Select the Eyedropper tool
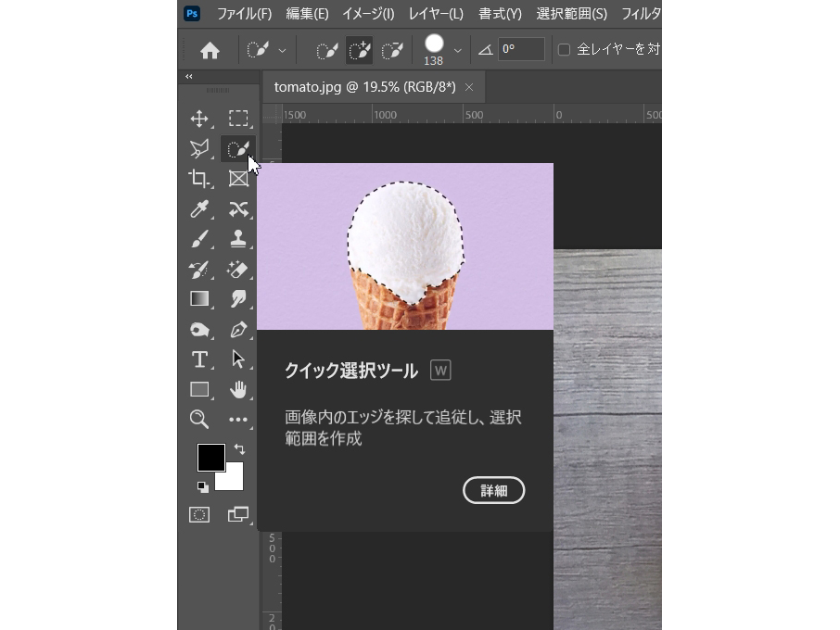This screenshot has width=840, height=630. click(198, 208)
